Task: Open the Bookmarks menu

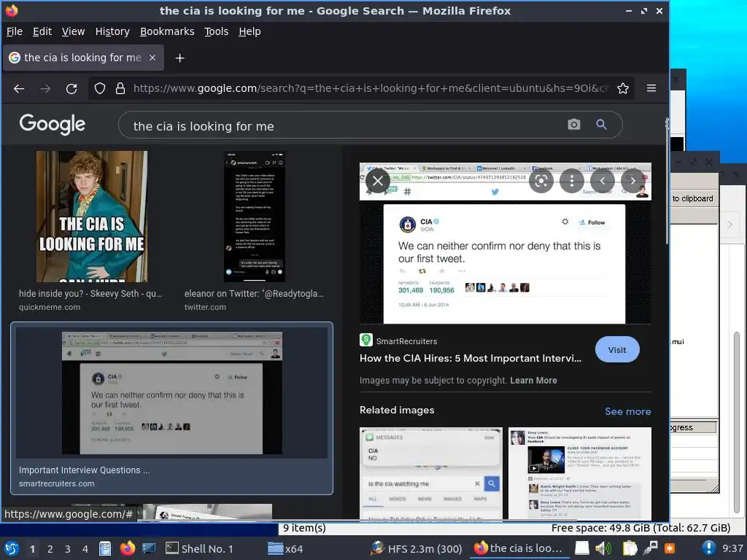Action: point(167,31)
